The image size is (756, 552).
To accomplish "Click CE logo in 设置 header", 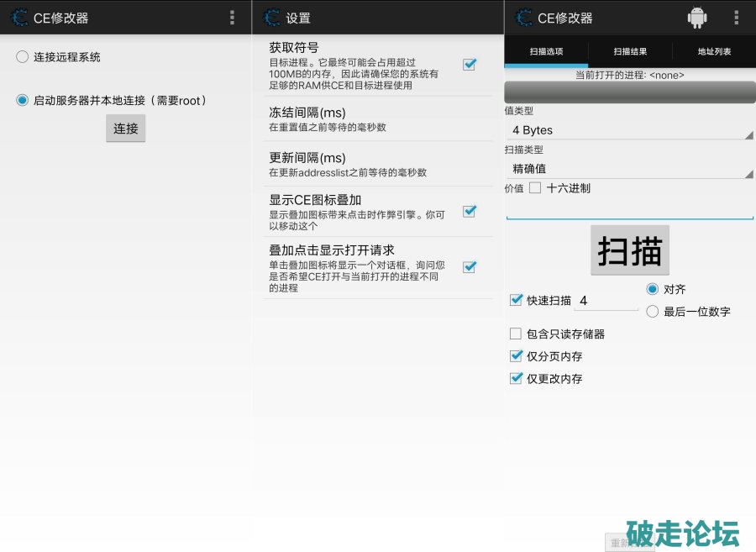I will coord(271,17).
